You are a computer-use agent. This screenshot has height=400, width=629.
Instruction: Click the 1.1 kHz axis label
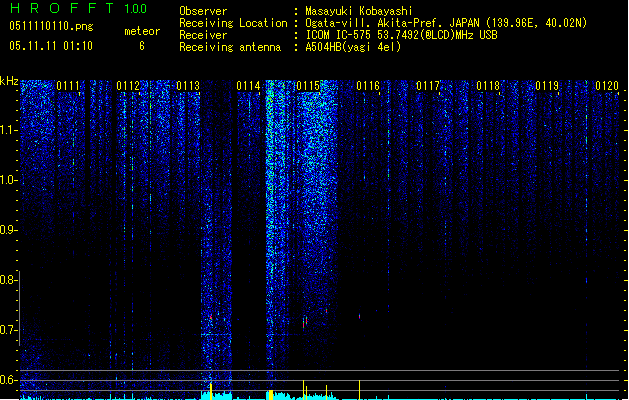point(8,130)
